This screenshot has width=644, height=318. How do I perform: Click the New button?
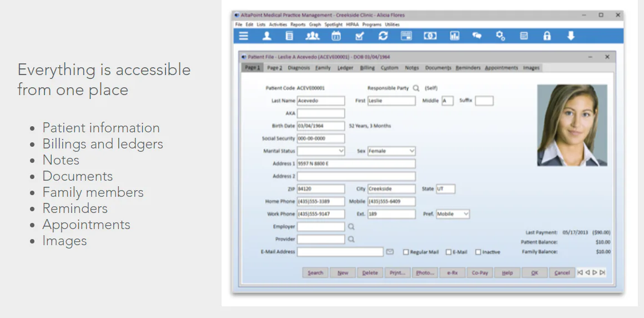point(343,273)
